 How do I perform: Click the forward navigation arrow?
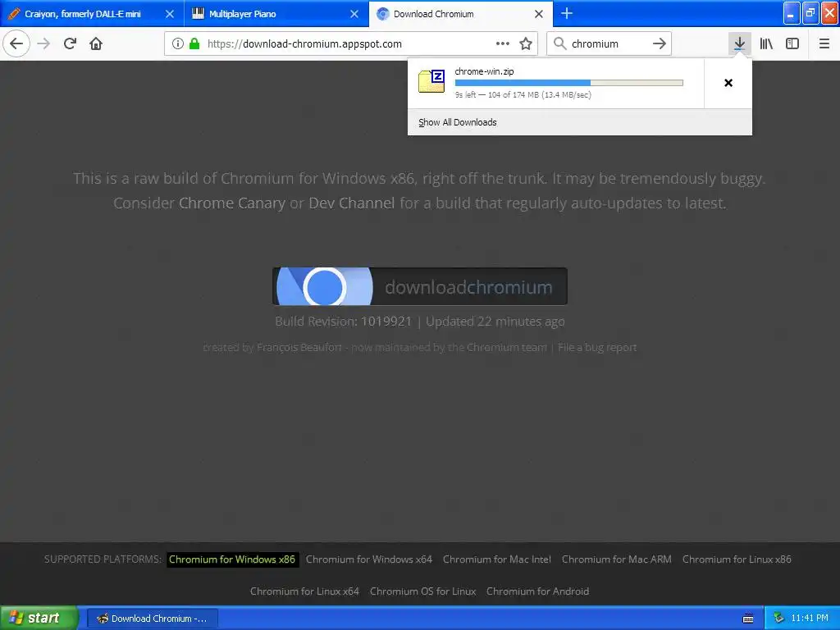[43, 43]
